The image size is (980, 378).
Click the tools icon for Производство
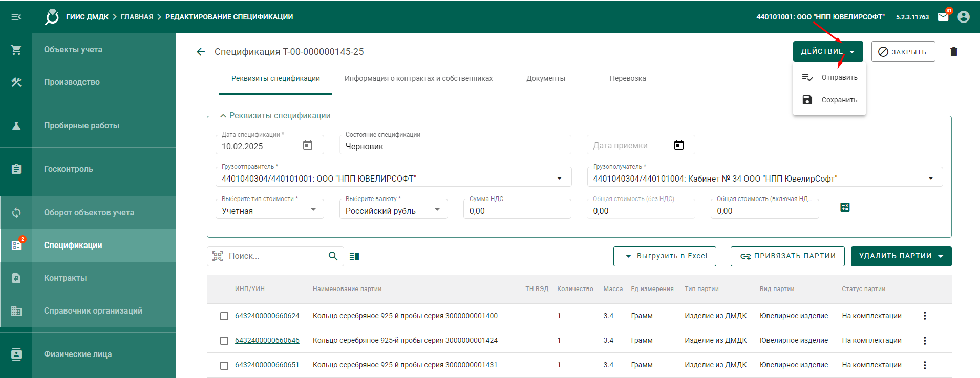(16, 82)
